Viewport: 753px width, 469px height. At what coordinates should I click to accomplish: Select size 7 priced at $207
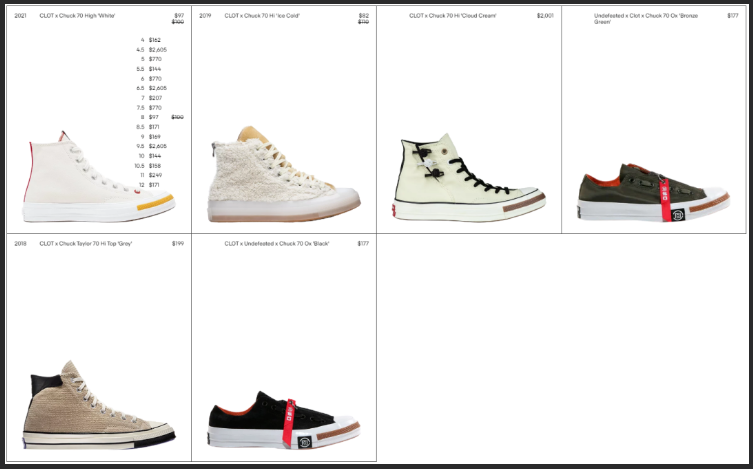coord(150,98)
